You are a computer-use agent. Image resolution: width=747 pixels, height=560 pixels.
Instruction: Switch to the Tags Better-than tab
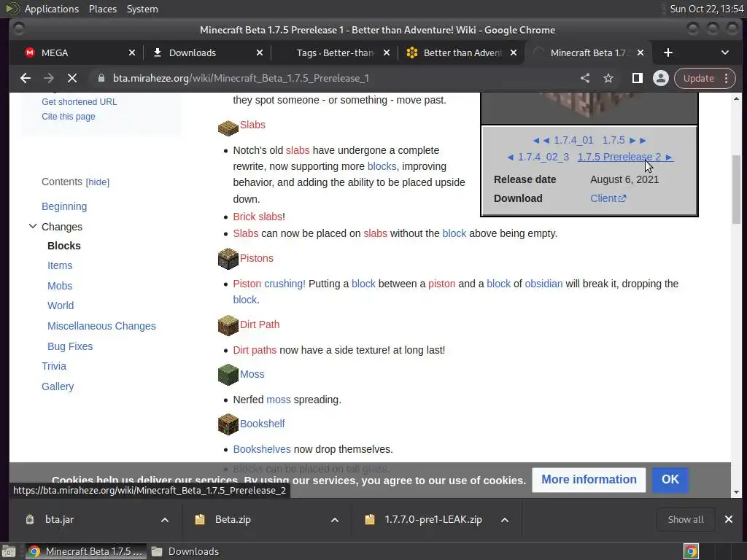[333, 52]
